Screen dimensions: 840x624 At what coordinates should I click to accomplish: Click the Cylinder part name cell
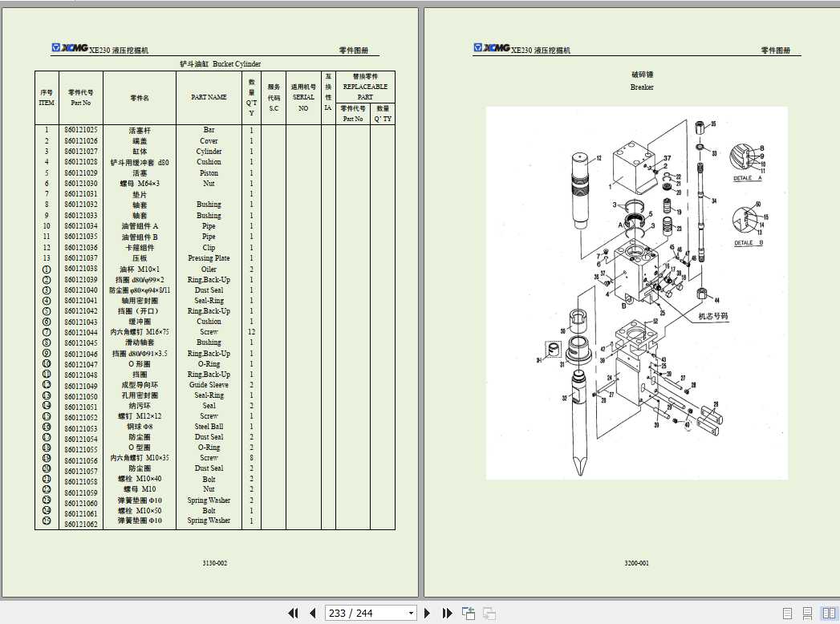pos(209,152)
